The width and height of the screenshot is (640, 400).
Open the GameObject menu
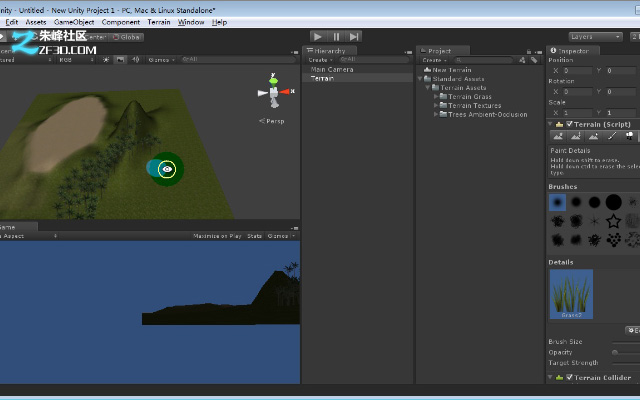tap(74, 22)
